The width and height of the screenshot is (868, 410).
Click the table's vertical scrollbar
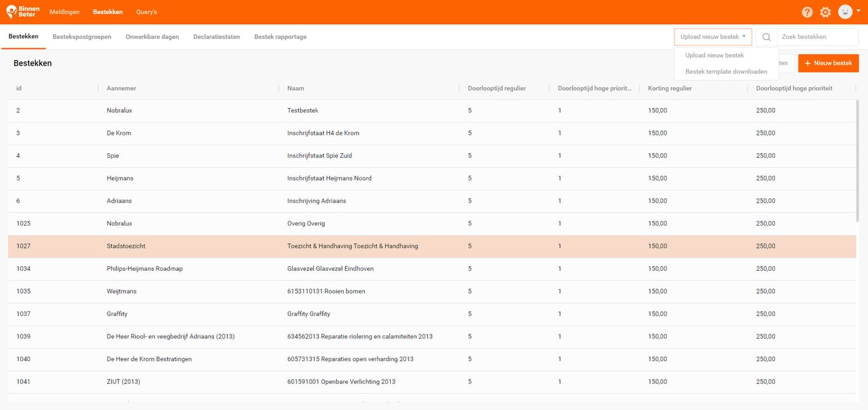pyautogui.click(x=858, y=160)
